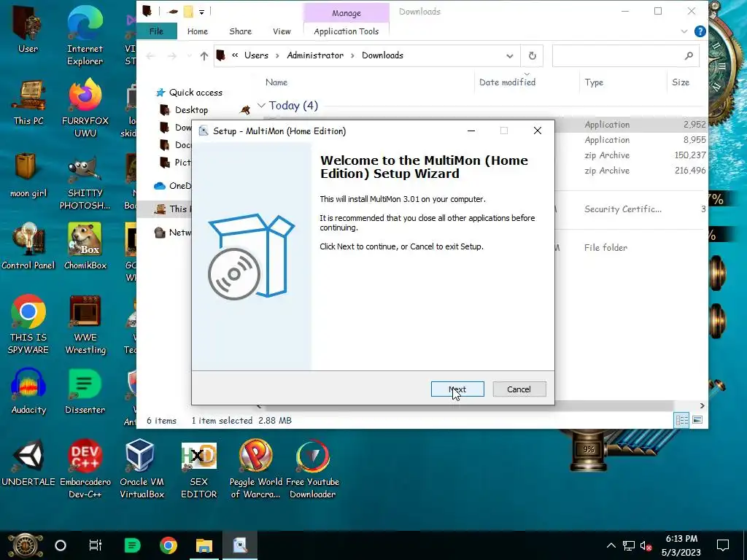This screenshot has height=560, width=747.
Task: Select Administrator in the address breadcrumb
Action: point(315,55)
